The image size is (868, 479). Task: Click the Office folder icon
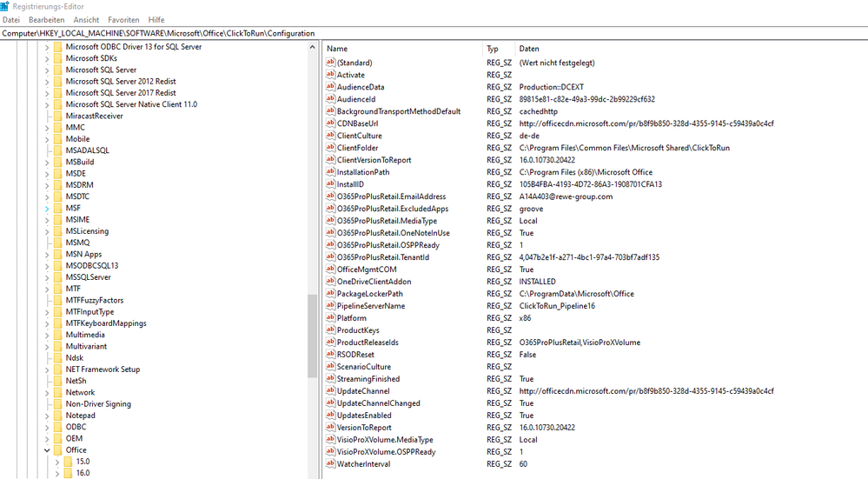click(x=57, y=450)
